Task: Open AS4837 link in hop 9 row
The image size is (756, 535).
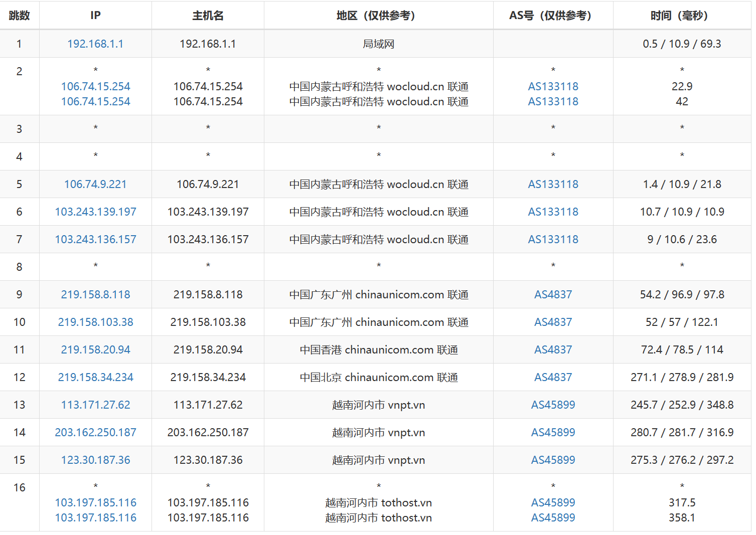Action: click(x=553, y=295)
